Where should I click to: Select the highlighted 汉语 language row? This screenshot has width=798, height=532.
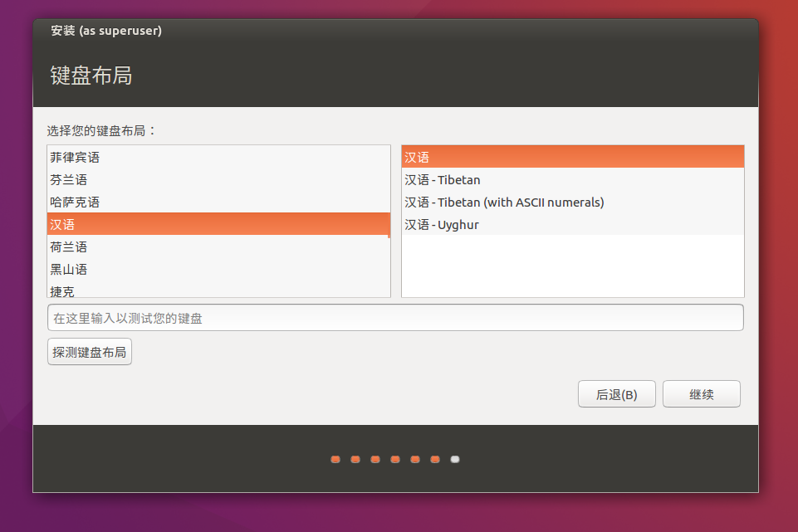tap(218, 224)
